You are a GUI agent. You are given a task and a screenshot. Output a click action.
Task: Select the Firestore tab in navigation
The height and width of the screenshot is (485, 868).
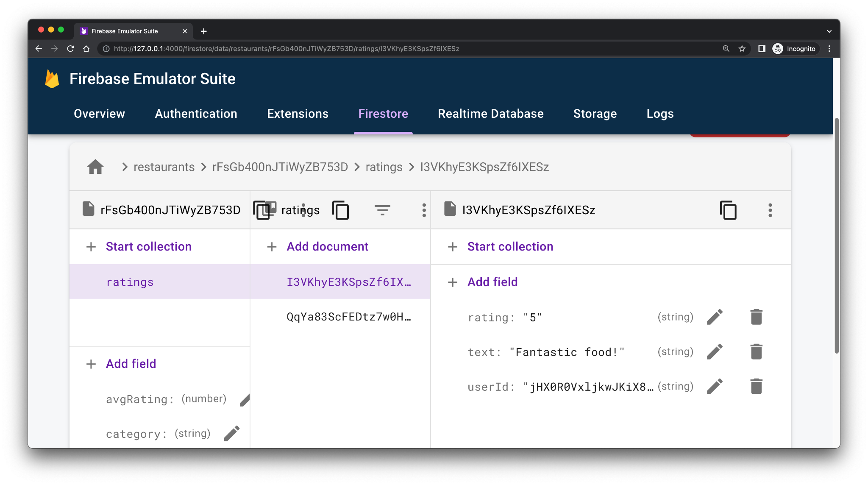click(383, 114)
